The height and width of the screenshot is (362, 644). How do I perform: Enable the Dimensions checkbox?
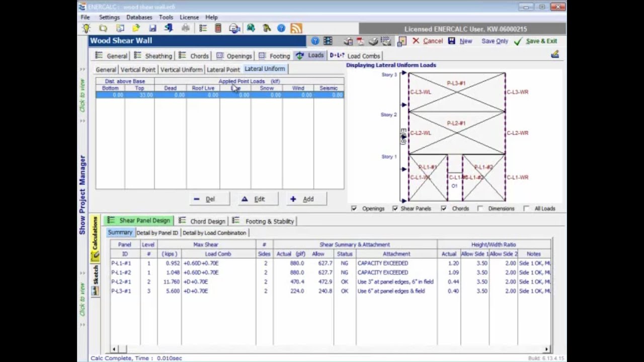point(480,208)
